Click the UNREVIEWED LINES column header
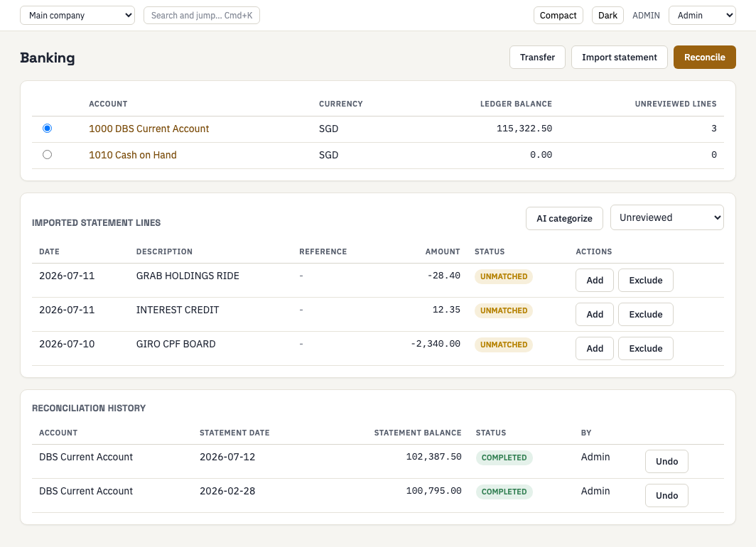The width and height of the screenshot is (756, 547). coord(676,104)
